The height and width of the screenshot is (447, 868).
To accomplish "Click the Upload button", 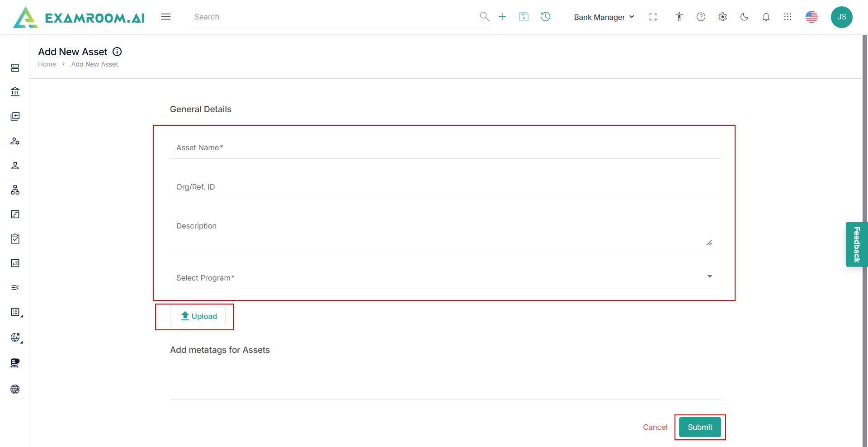I will coord(198,316).
